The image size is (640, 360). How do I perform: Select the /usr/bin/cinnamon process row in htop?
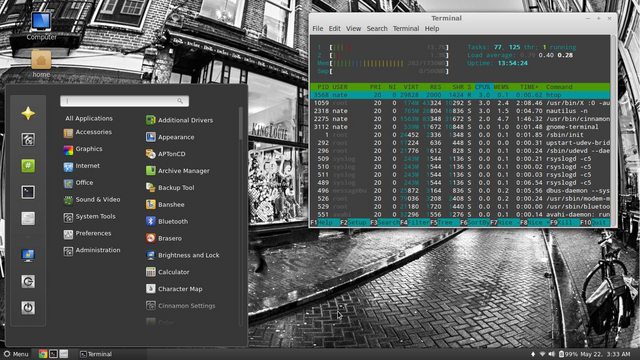460,119
